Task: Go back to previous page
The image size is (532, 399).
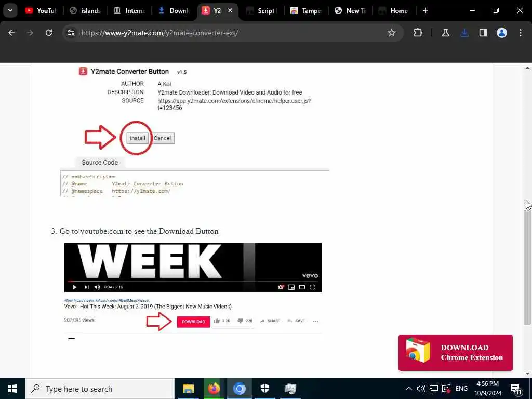Action: [x=11, y=33]
